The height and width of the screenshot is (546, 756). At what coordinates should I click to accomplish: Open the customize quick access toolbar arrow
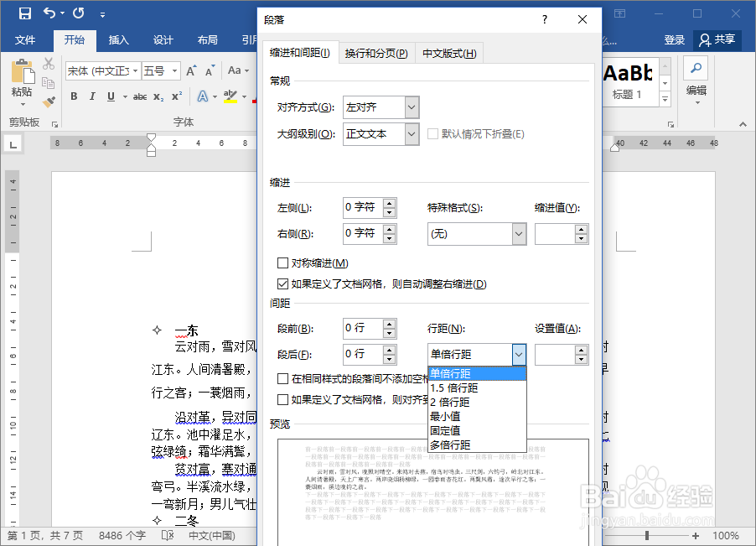(x=103, y=15)
